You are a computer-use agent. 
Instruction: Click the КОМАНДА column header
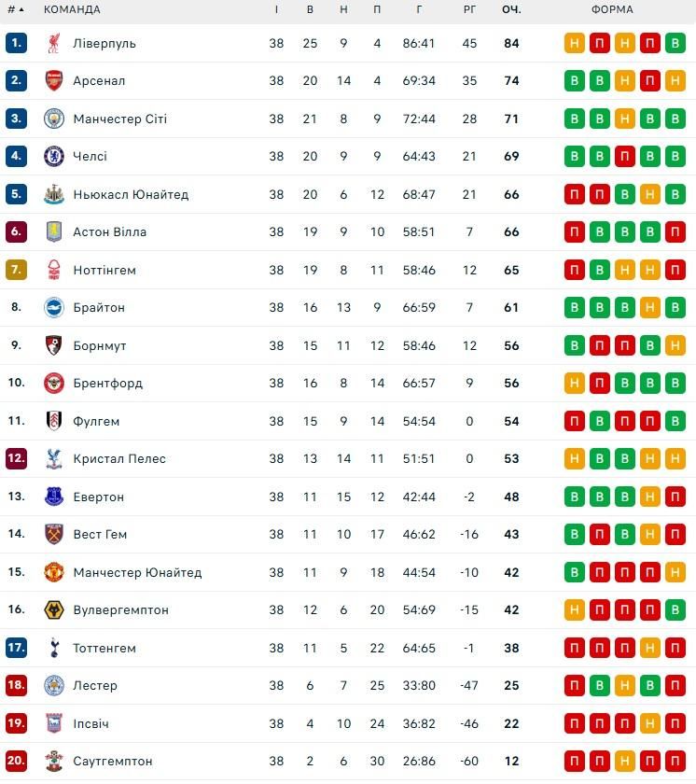pos(72,9)
